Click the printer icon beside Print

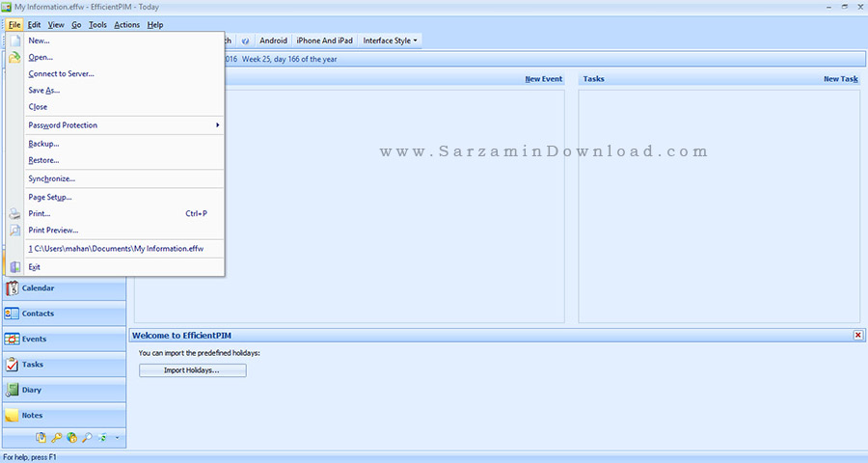pos(14,214)
